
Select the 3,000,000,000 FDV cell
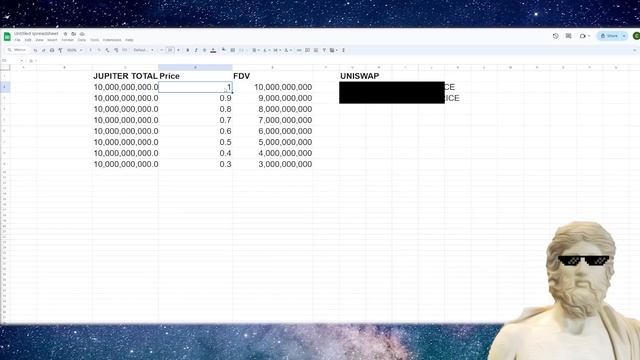(x=273, y=164)
